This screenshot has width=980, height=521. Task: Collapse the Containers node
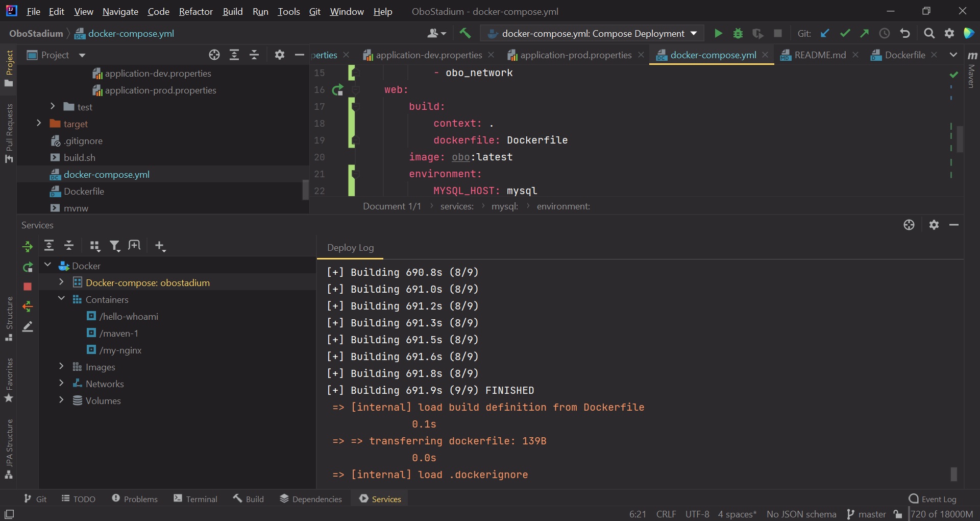click(x=61, y=298)
